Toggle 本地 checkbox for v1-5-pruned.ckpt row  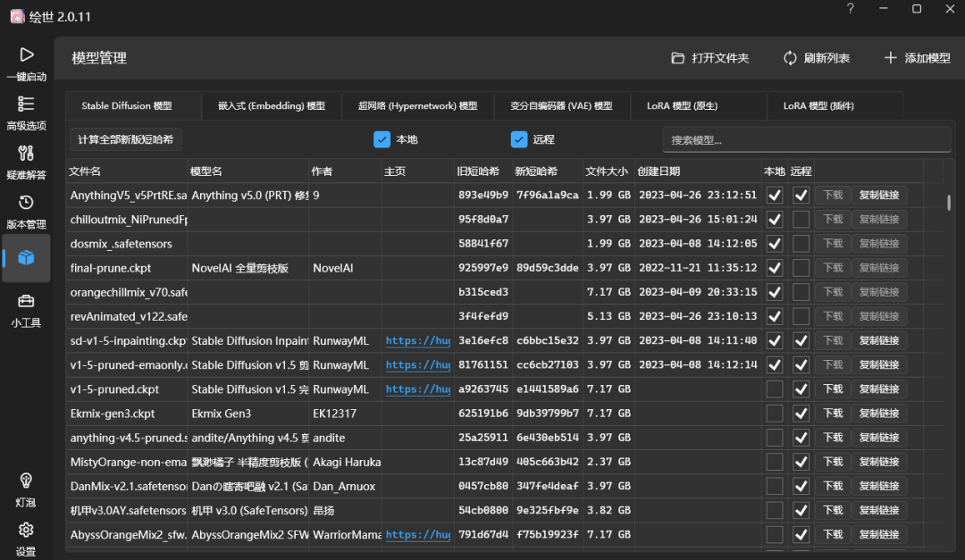[x=774, y=389]
